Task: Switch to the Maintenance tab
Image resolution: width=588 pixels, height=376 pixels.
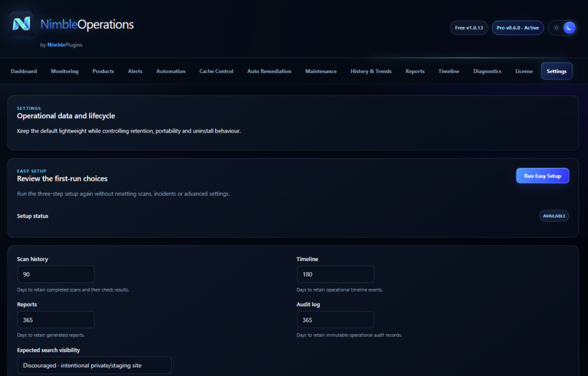Action: tap(320, 71)
